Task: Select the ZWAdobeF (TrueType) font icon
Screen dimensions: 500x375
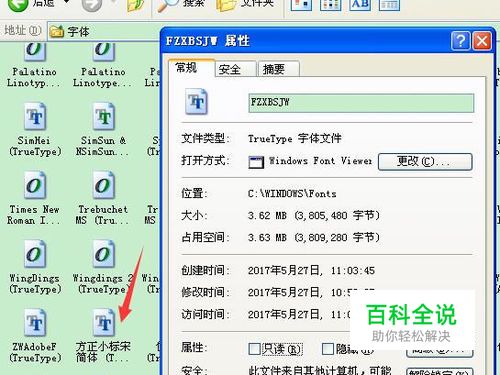Action: click(35, 323)
